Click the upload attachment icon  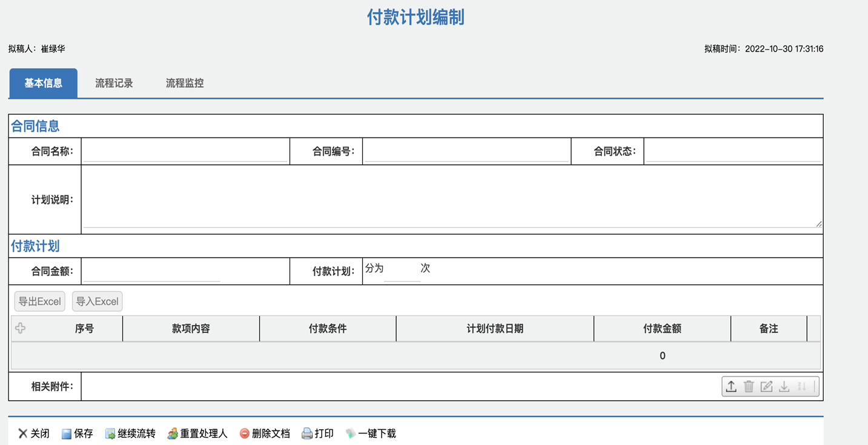[731, 387]
